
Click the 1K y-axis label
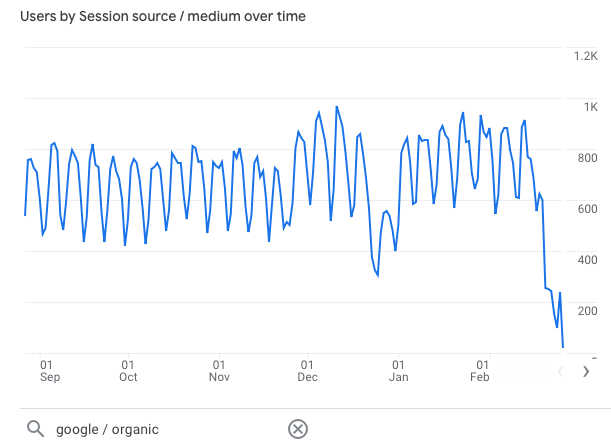(x=589, y=107)
